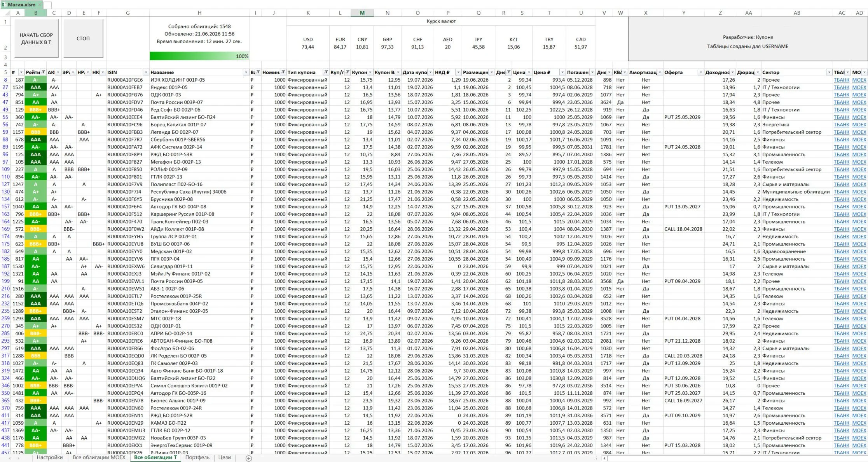868x462 pixels.
Task: Select the Все облигации Т sheet tab
Action: pyautogui.click(x=155, y=458)
